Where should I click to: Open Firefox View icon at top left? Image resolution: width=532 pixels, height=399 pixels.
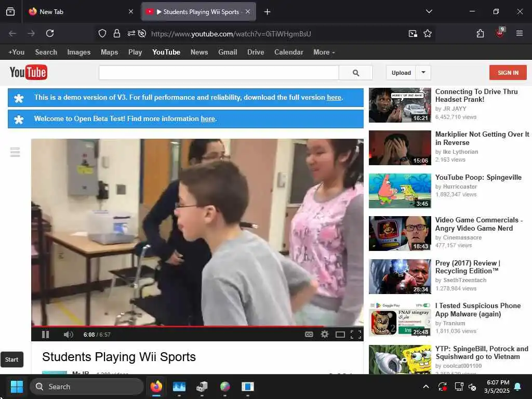click(10, 11)
